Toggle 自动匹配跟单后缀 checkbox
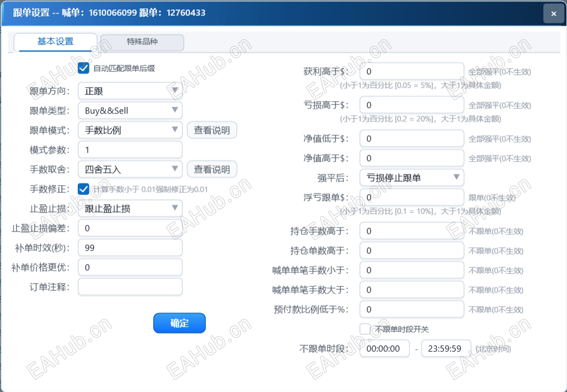Viewport: 567px width, 392px height. (83, 68)
